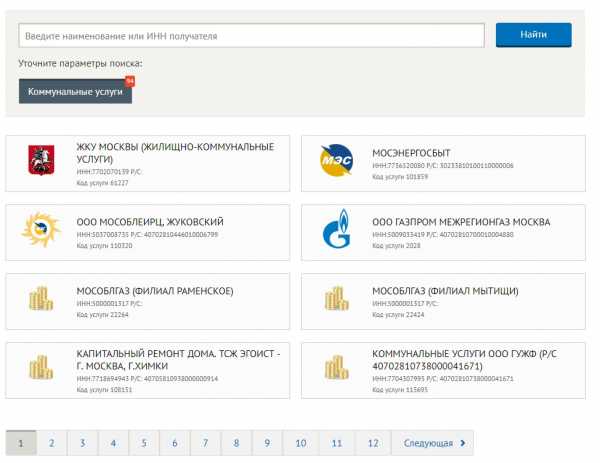Click Код услуги 108151 text

point(104,390)
